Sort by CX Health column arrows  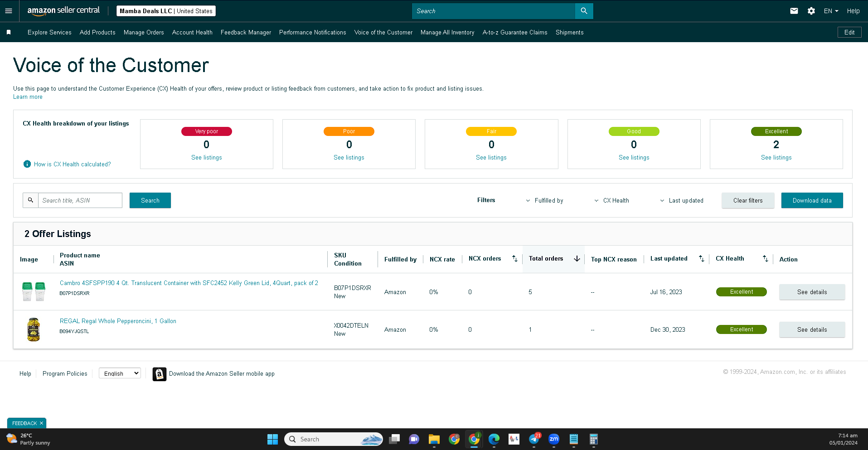[765, 259]
